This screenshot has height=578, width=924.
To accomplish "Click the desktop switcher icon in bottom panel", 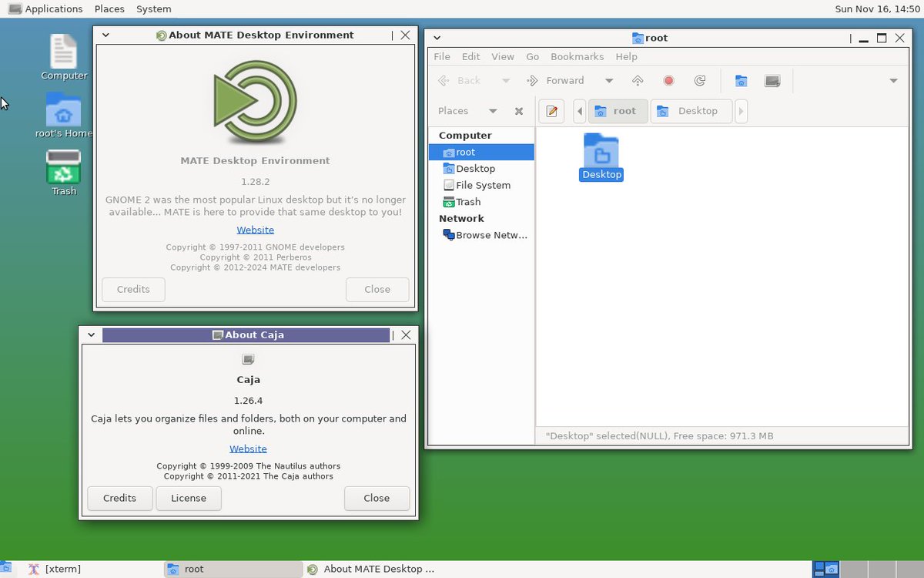I will (x=825, y=569).
